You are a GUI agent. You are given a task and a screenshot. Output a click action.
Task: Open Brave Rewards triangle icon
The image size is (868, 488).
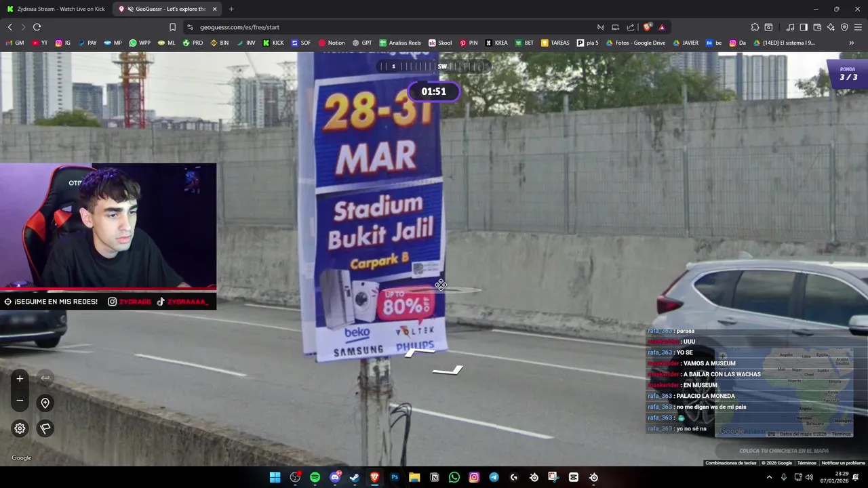662,27
